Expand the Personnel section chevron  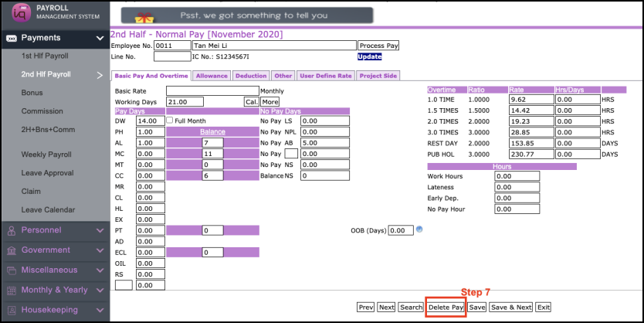pos(100,230)
